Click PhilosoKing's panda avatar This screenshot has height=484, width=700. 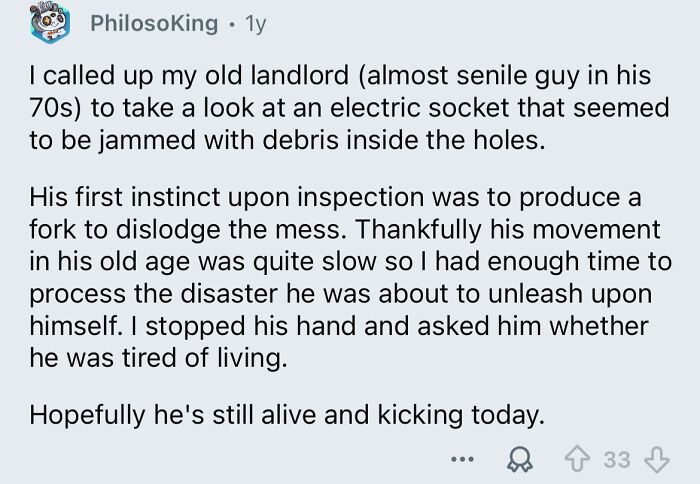pos(47,21)
